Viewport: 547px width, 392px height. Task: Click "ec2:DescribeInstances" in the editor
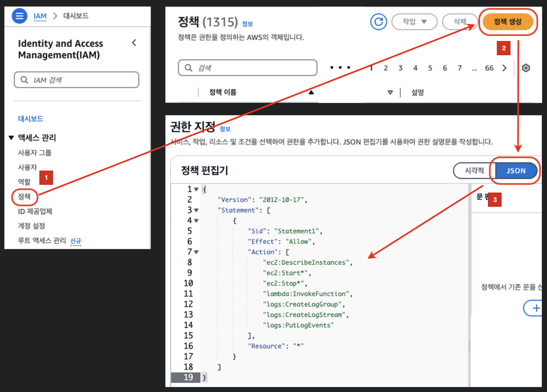(x=306, y=263)
